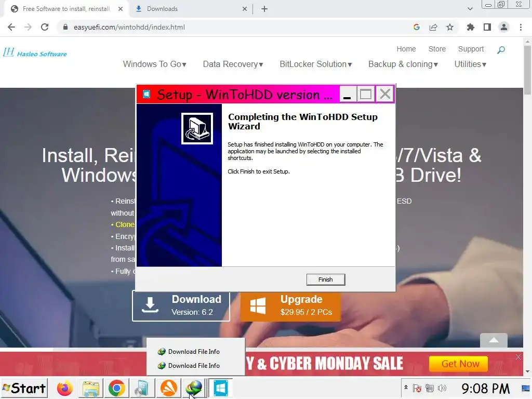Expand the BitLocker Solution menu
The height and width of the screenshot is (399, 532).
[x=316, y=64]
